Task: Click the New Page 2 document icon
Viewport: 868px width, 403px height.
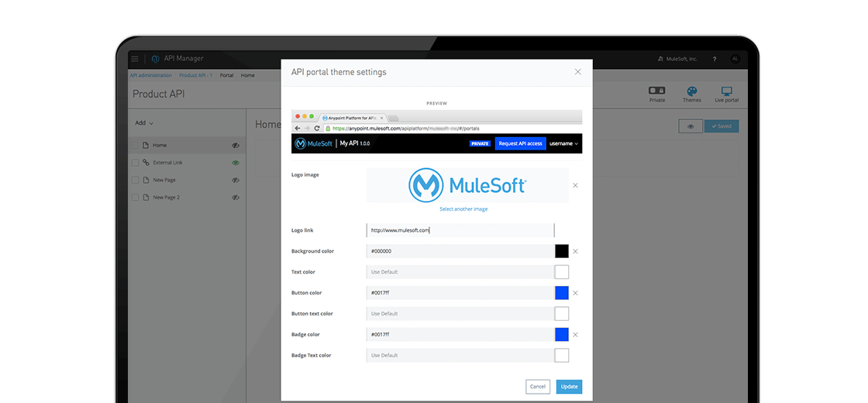Action: click(146, 197)
